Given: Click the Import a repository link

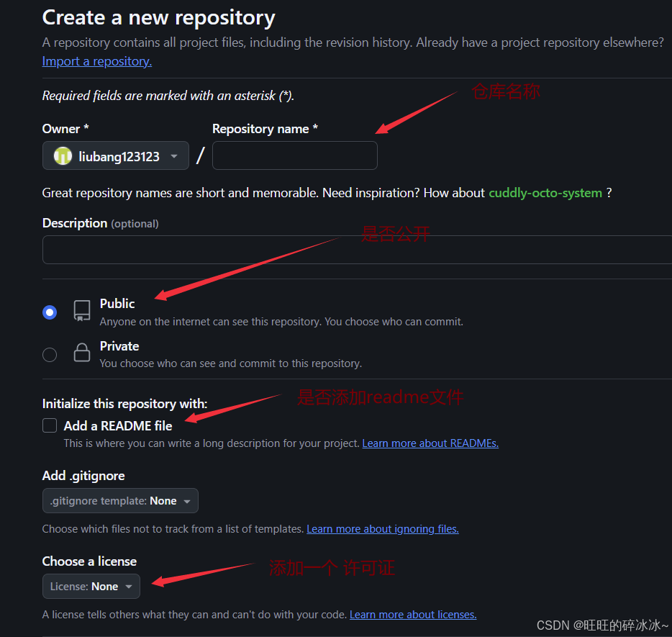Looking at the screenshot, I should point(97,61).
